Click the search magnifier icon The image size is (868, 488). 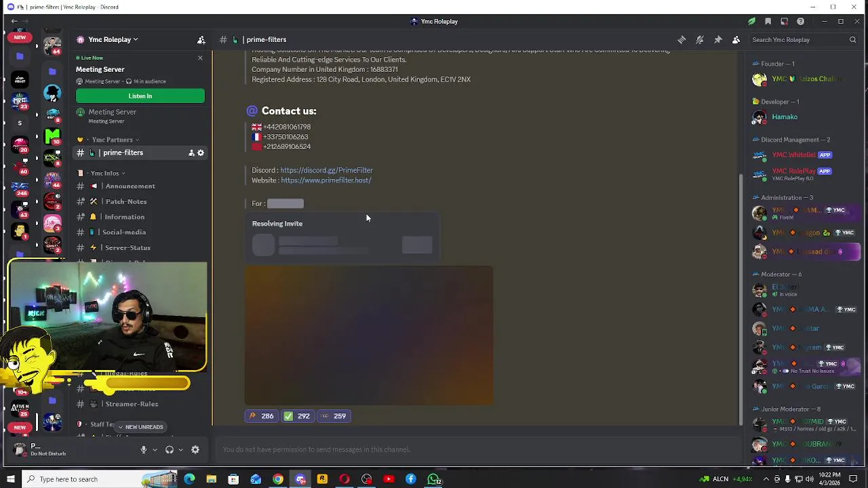(852, 39)
